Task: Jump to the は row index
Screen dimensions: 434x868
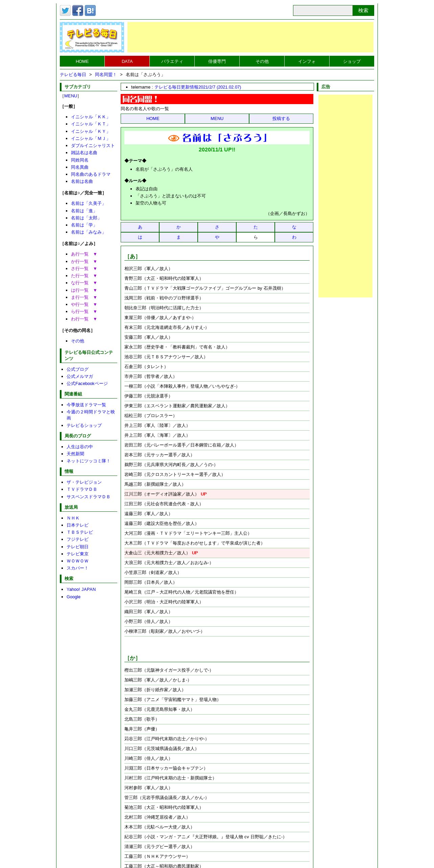Action: [x=140, y=237]
